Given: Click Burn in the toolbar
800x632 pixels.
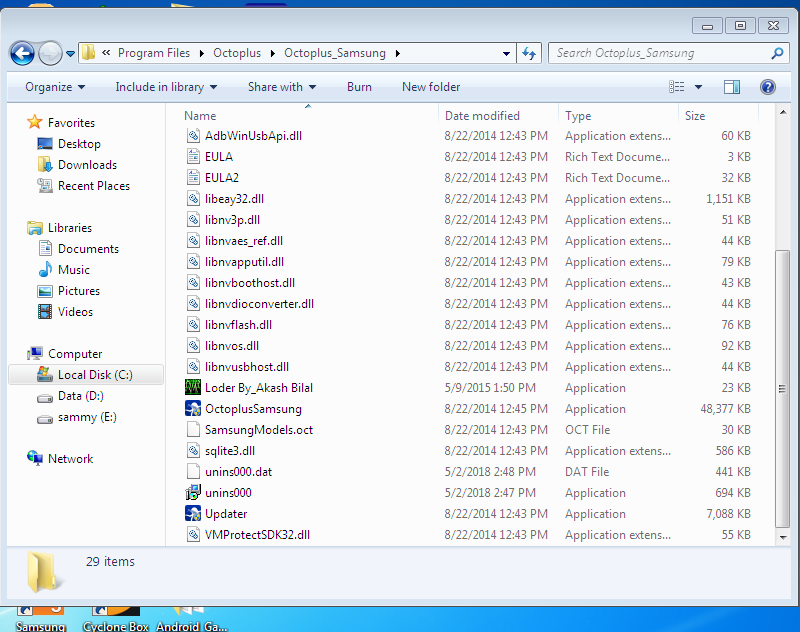Looking at the screenshot, I should (359, 87).
